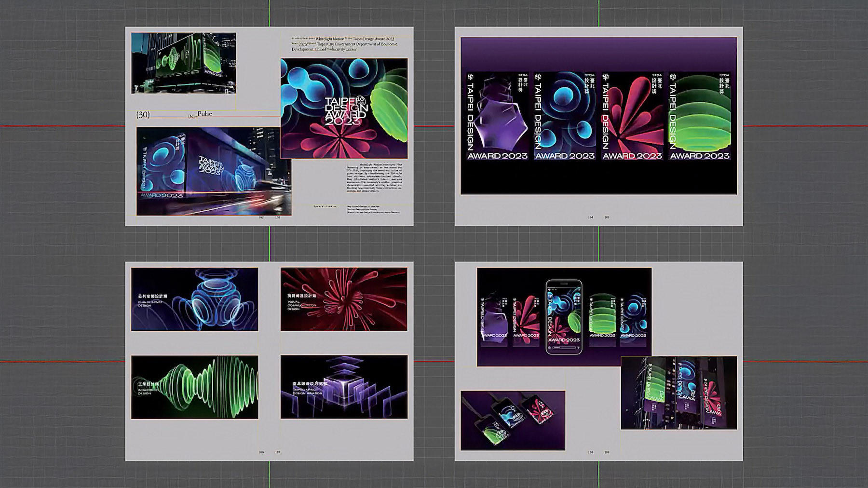Click the page numbers under the poster lineup
This screenshot has height=488, width=868.
point(598,217)
